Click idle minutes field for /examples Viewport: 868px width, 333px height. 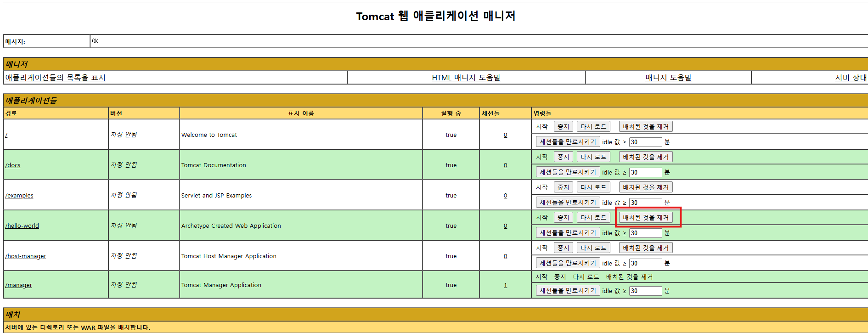coord(645,203)
